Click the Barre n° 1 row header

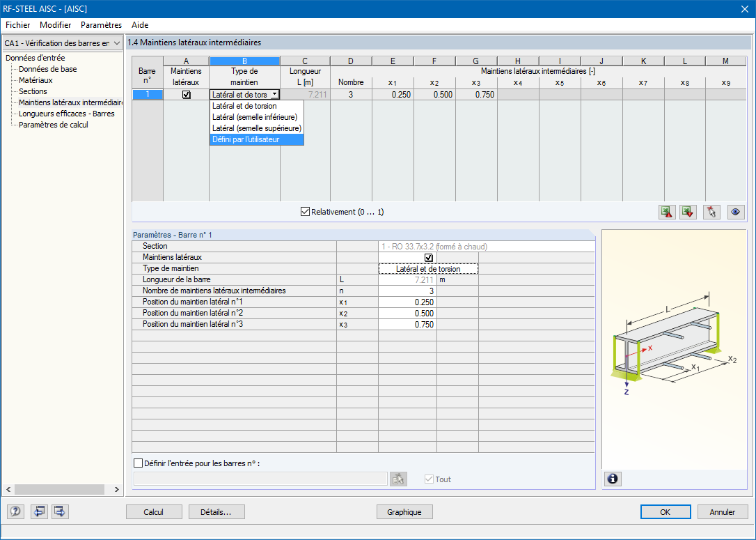(x=148, y=95)
